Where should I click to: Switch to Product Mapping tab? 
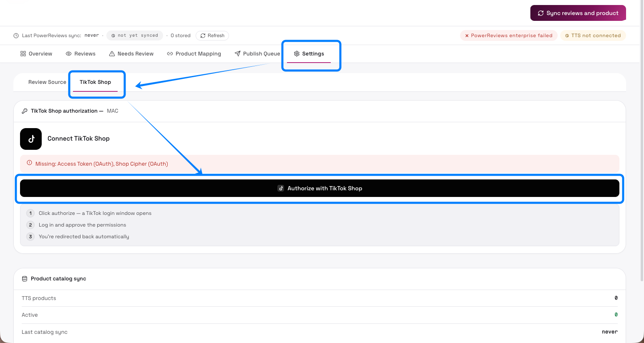[x=194, y=54]
